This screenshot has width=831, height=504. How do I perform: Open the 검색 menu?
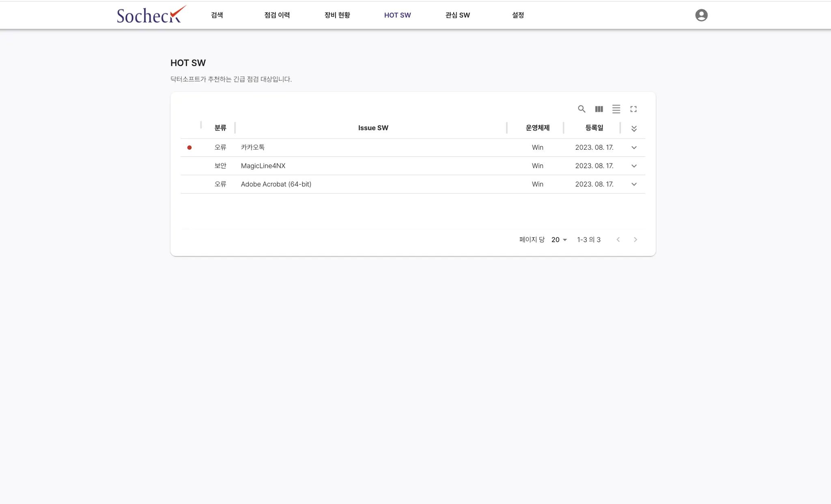[217, 15]
